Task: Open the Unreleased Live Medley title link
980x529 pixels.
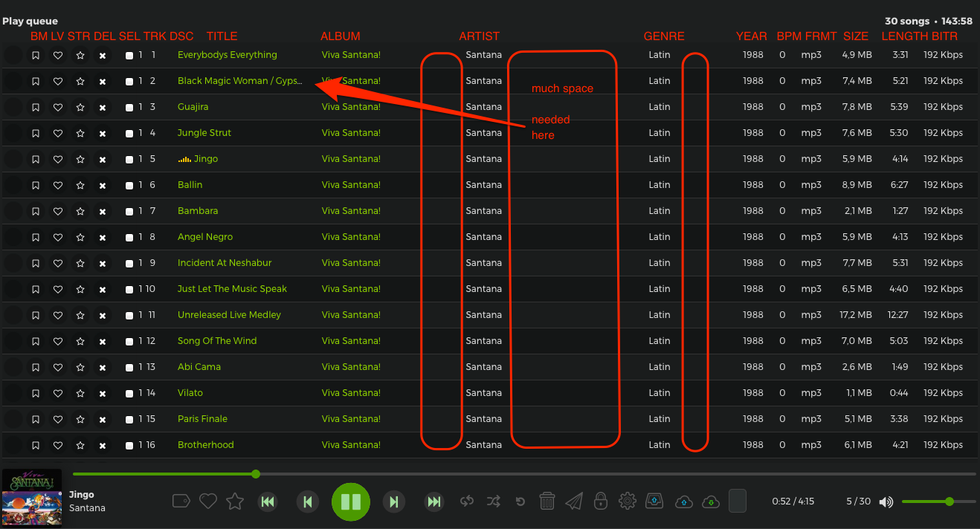Action: pyautogui.click(x=229, y=315)
